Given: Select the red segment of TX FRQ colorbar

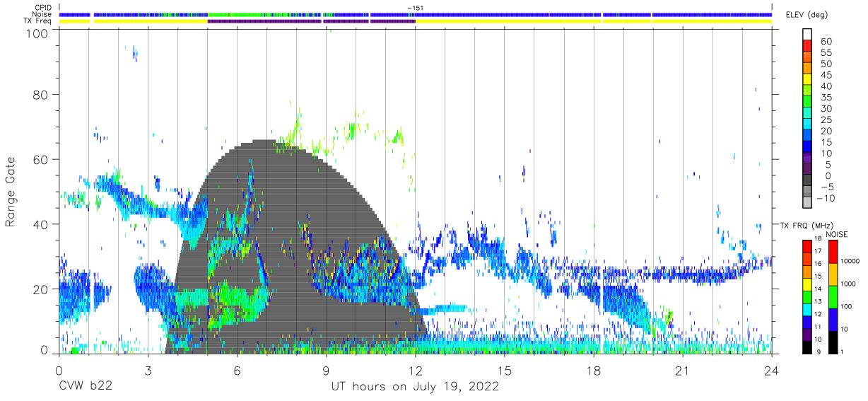Looking at the screenshot, I should pyautogui.click(x=806, y=246).
